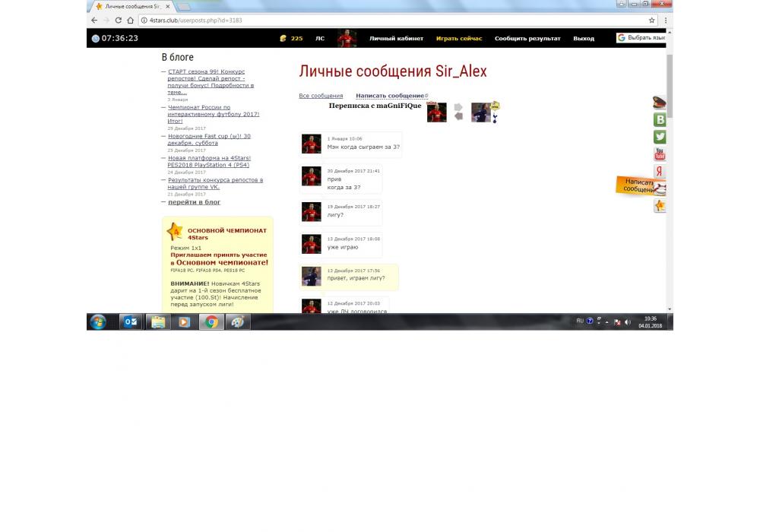
Task: Click the user avatar in top navigation
Action: coord(347,38)
